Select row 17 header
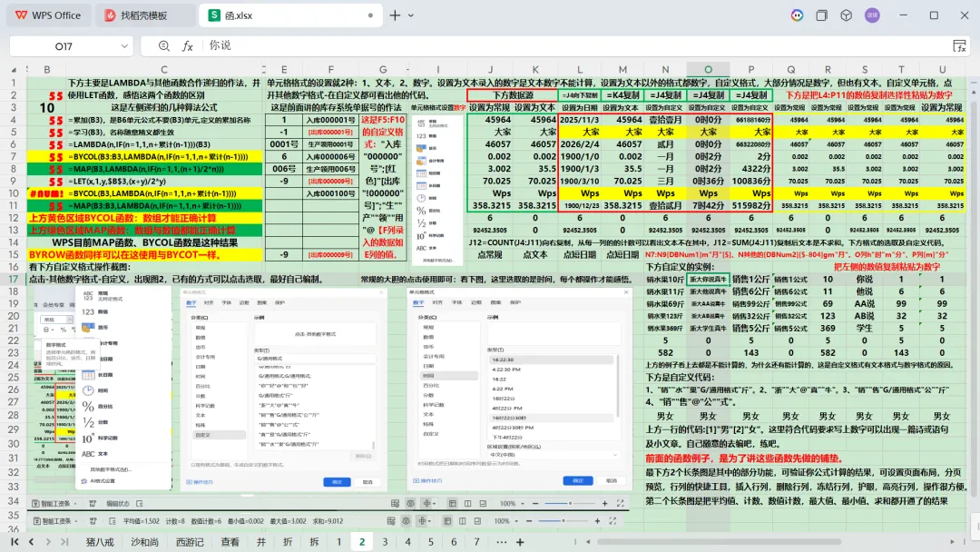 pos(14,279)
